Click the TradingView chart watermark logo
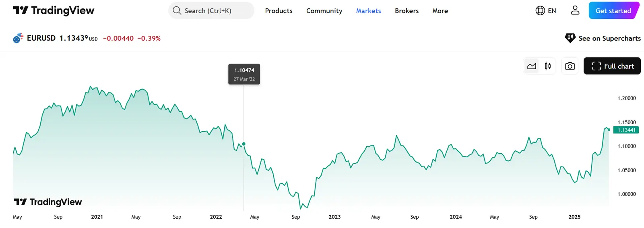 [48, 202]
